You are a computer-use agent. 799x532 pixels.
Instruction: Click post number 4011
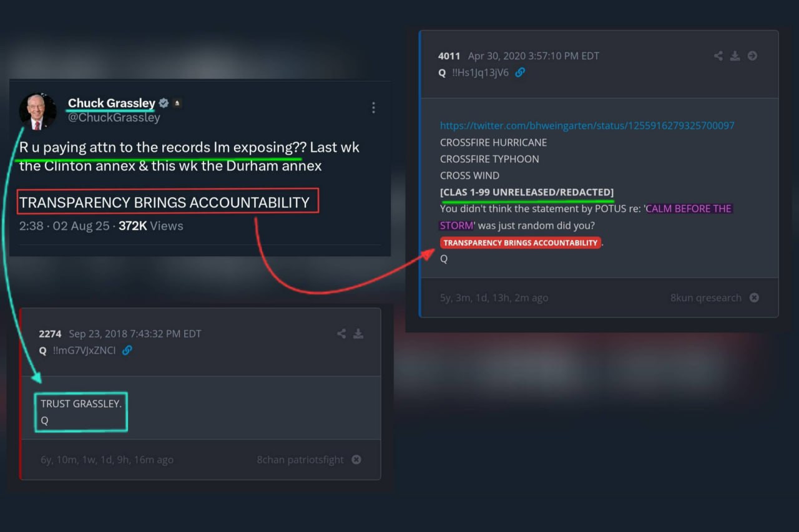(x=449, y=56)
